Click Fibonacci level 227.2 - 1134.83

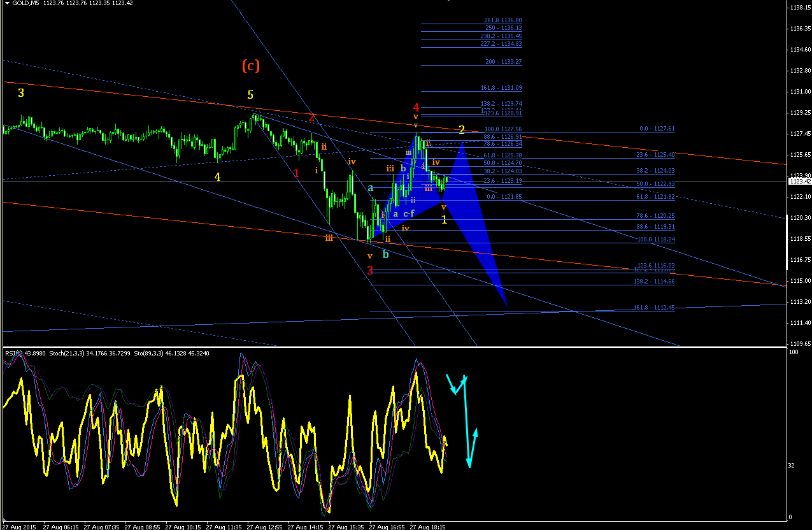click(x=501, y=43)
